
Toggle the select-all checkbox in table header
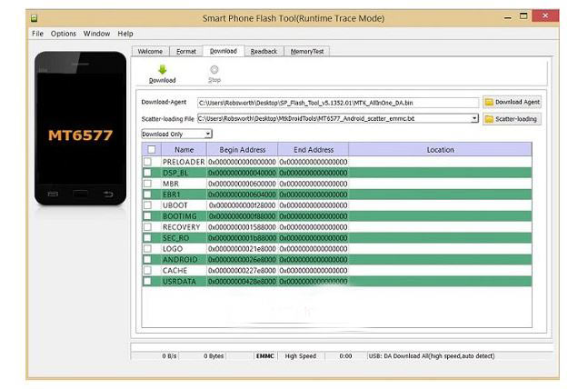point(150,150)
